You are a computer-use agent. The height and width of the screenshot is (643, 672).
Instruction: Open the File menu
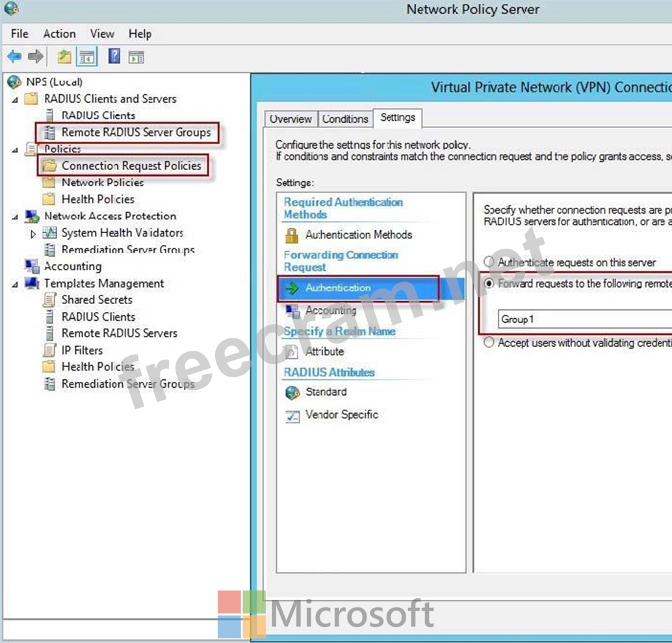pos(19,33)
